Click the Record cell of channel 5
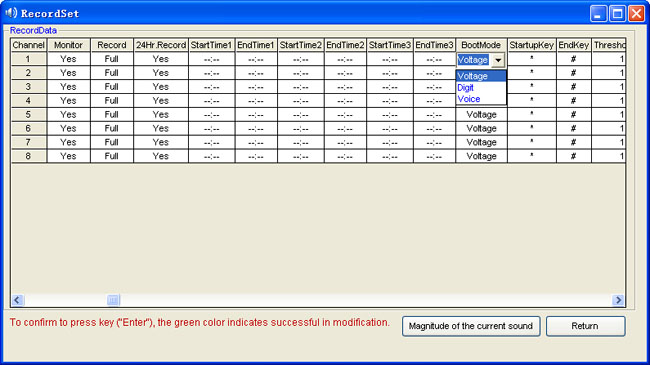650x365 pixels. click(x=112, y=114)
